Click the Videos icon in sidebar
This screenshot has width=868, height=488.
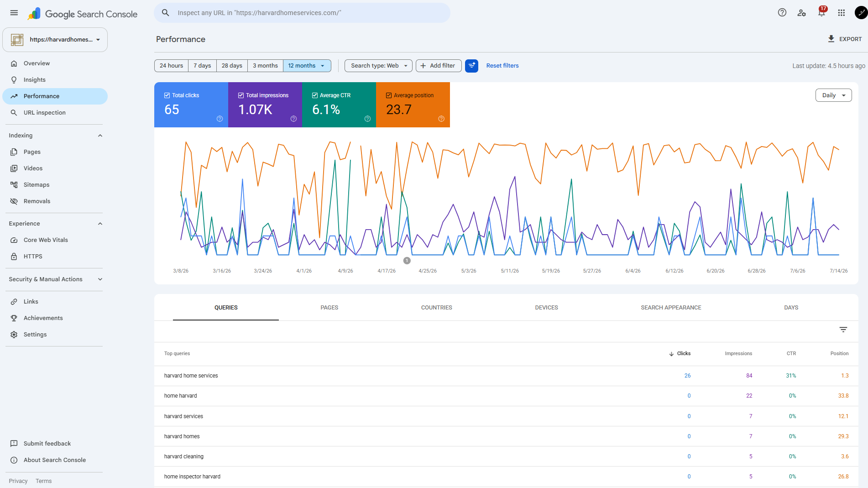tap(14, 168)
